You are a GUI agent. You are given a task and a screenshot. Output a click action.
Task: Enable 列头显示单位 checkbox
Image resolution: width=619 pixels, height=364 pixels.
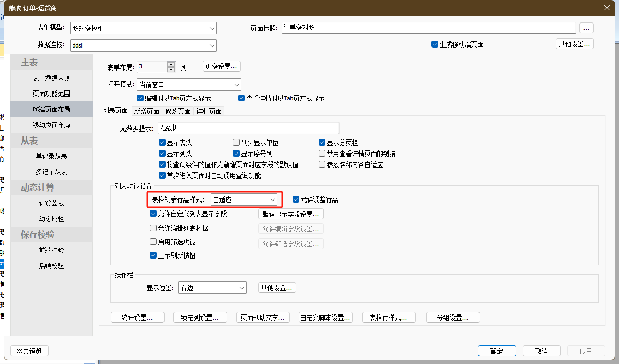click(237, 143)
